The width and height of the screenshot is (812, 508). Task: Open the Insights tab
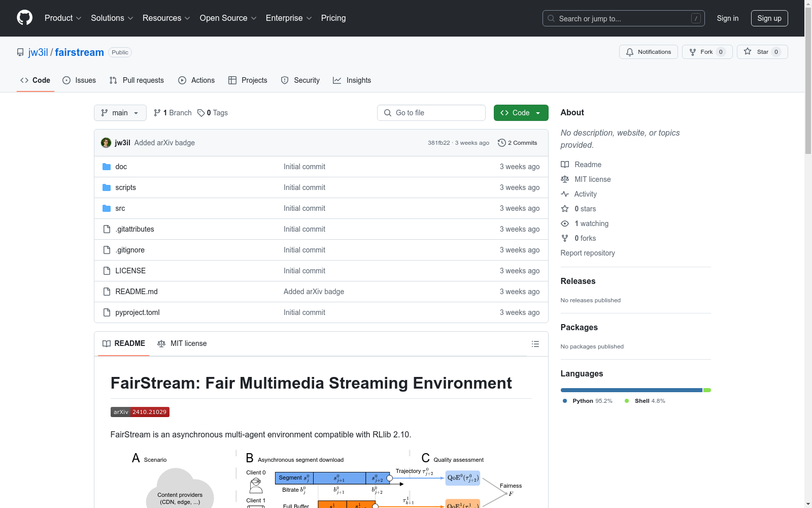point(352,80)
